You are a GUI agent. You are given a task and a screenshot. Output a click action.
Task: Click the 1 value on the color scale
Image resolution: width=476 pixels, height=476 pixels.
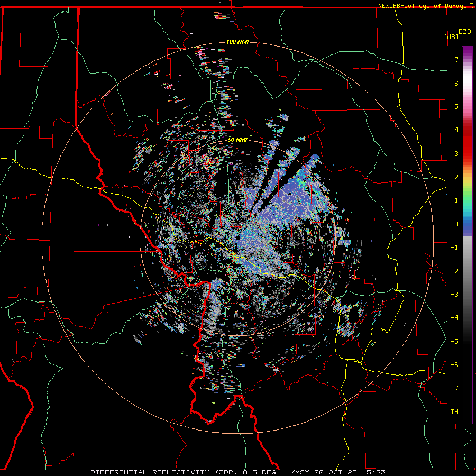tap(456, 200)
